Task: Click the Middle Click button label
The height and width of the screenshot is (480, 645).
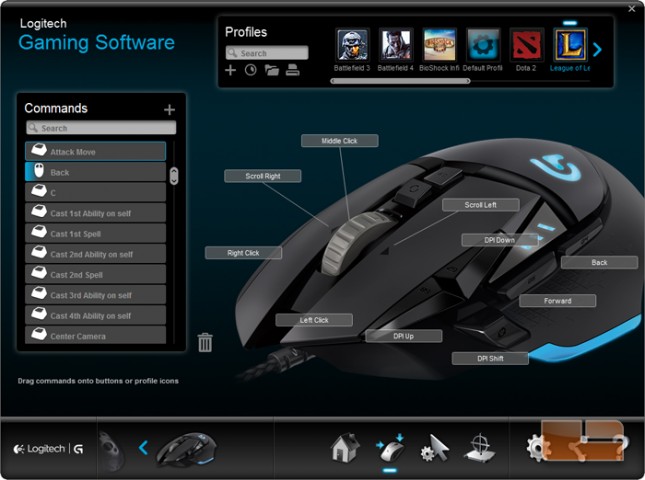Action: [340, 141]
